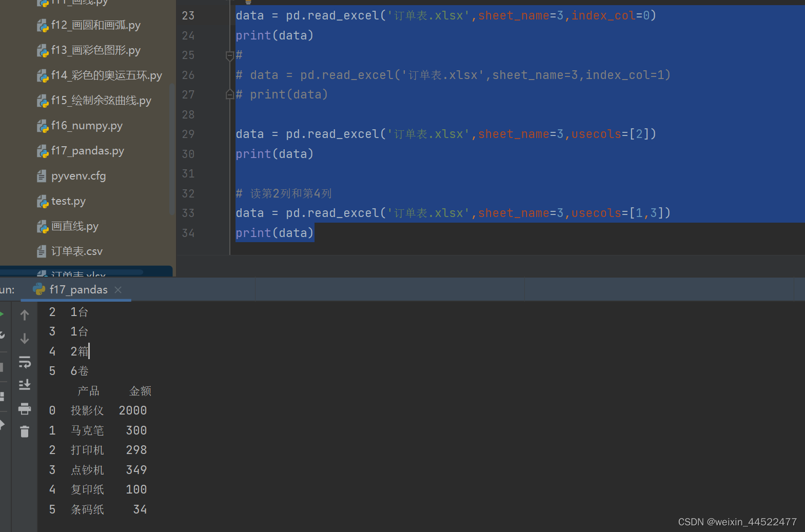805x532 pixels.
Task: Click output value 2箱 in console
Action: 80,351
